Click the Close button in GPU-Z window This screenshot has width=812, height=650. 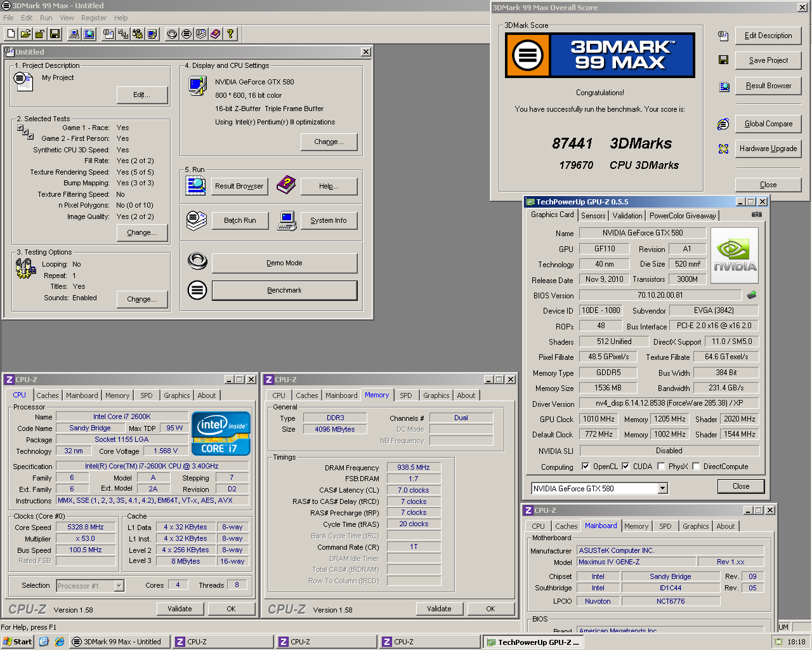pyautogui.click(x=741, y=486)
